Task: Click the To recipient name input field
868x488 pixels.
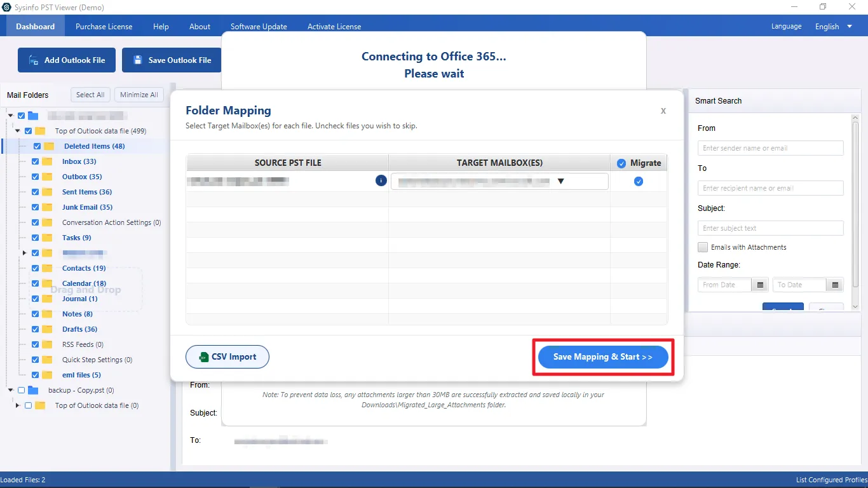Action: 771,188
